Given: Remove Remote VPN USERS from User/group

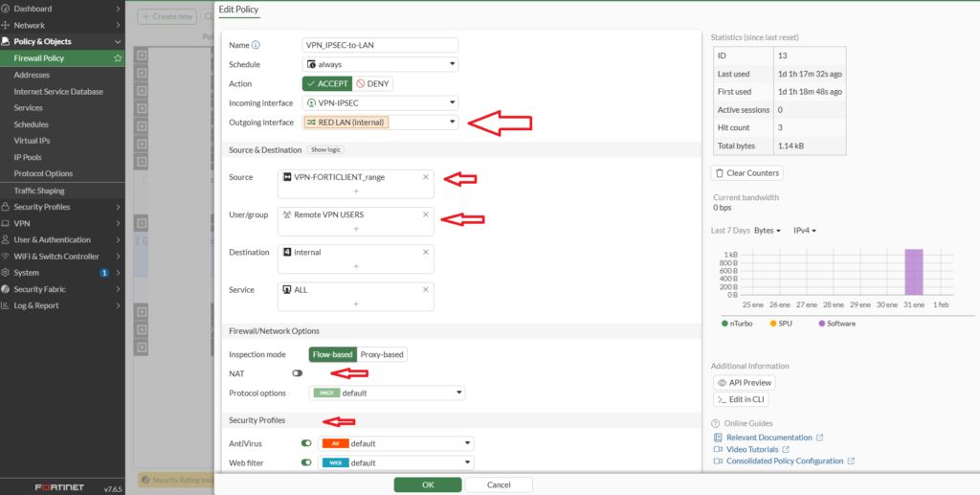Looking at the screenshot, I should pos(426,214).
